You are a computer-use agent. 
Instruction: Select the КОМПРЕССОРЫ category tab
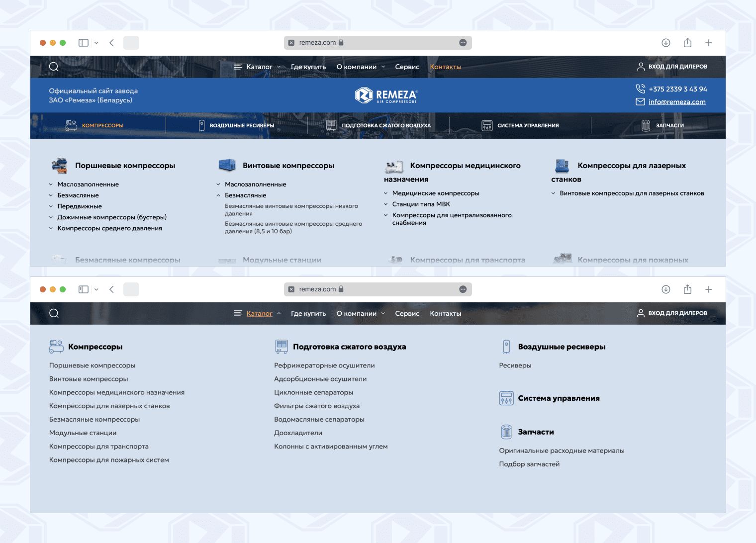(94, 125)
